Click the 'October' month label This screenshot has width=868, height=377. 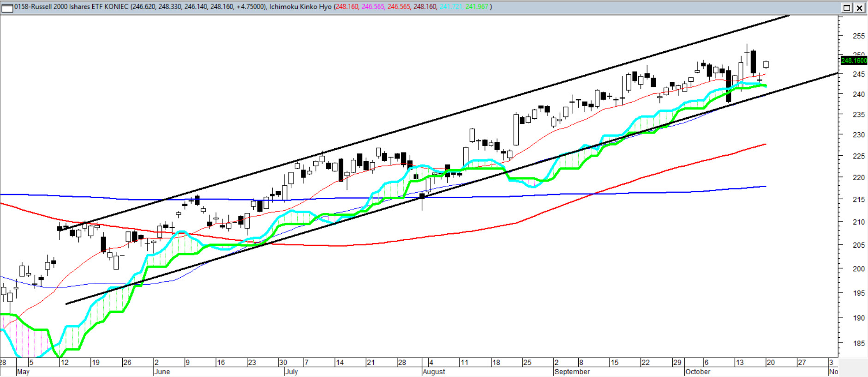point(698,371)
